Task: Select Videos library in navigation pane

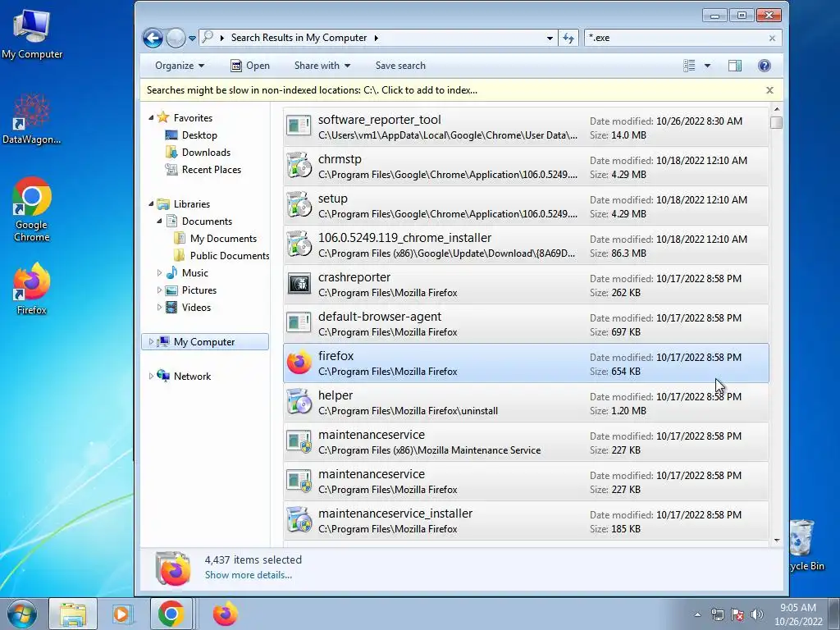Action: click(196, 307)
